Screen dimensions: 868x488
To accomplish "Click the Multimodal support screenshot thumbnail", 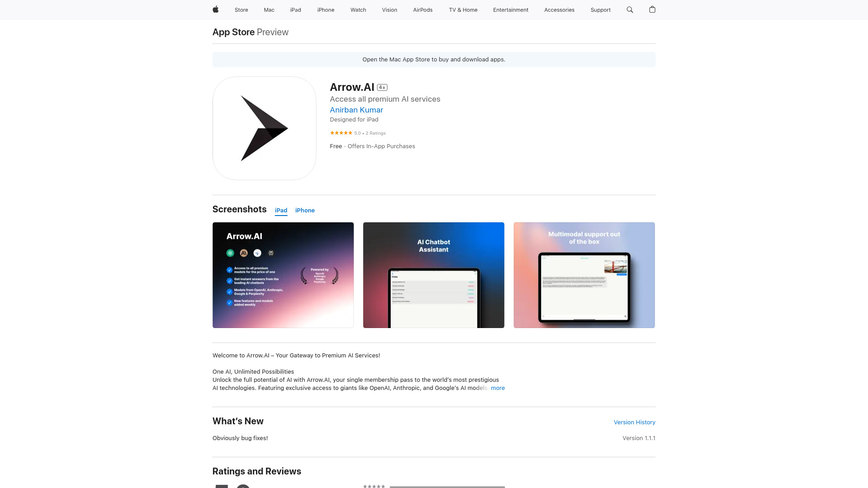I will coord(584,275).
